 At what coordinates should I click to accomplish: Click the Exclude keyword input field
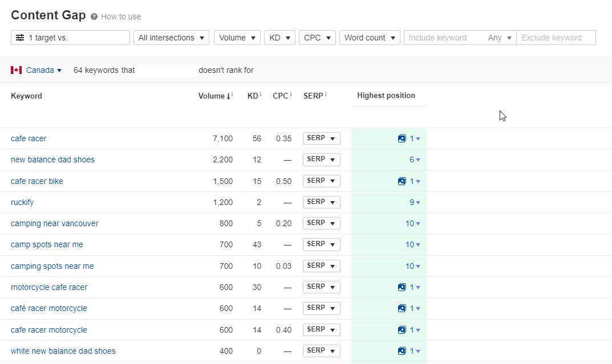point(556,37)
